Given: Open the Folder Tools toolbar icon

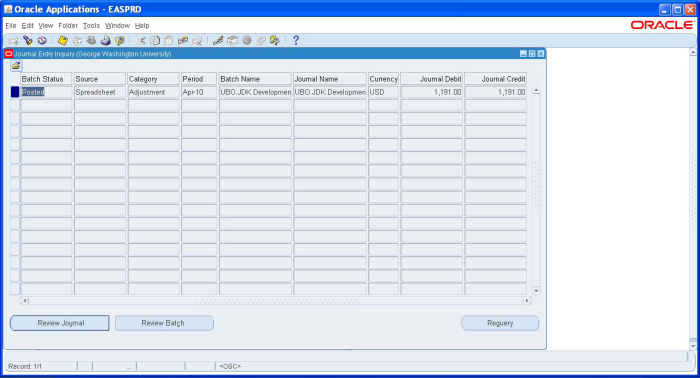Looking at the screenshot, I should 275,41.
